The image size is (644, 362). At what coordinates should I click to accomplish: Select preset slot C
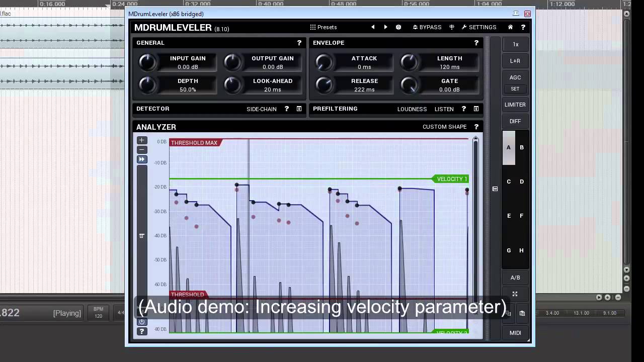click(509, 182)
